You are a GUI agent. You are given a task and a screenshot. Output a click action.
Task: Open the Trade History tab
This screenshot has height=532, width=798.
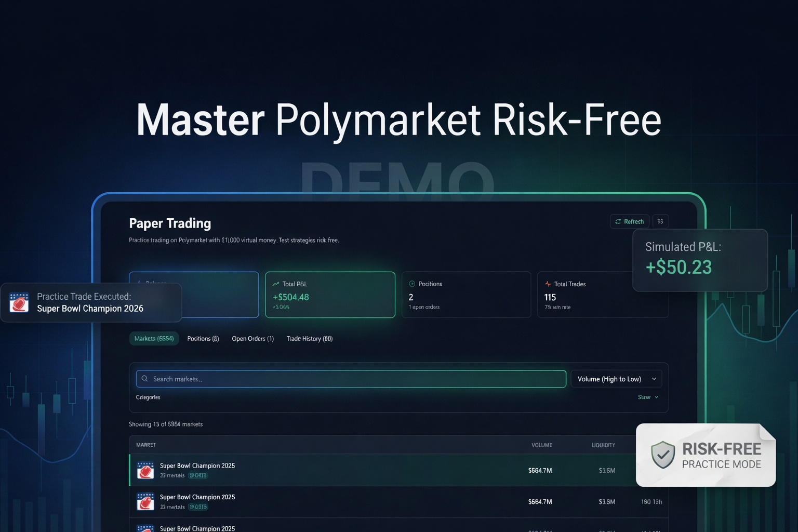[309, 338]
